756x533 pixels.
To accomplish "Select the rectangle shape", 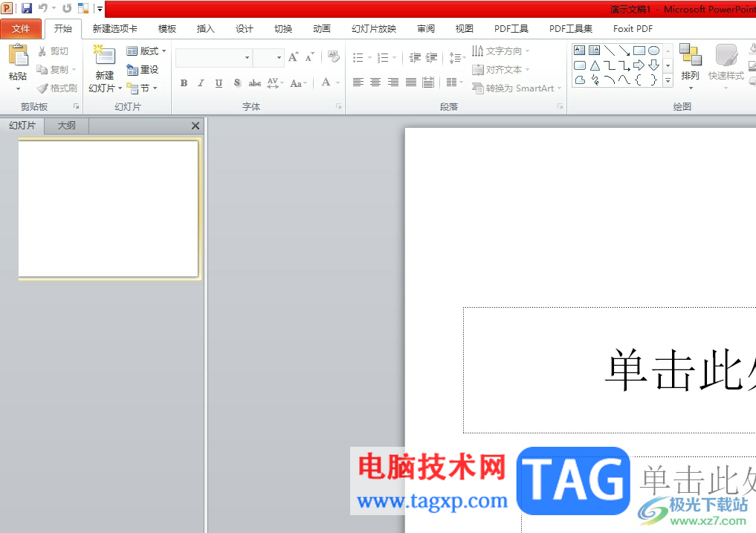I will pos(639,50).
